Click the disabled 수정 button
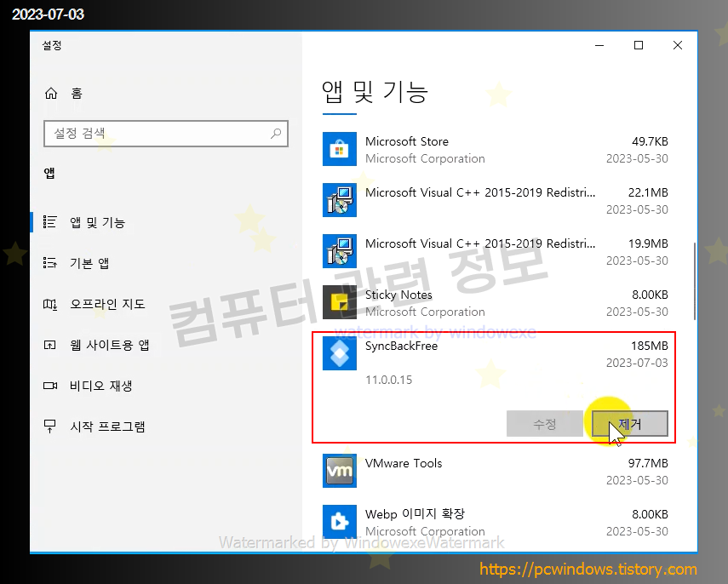The height and width of the screenshot is (584, 728). point(545,423)
